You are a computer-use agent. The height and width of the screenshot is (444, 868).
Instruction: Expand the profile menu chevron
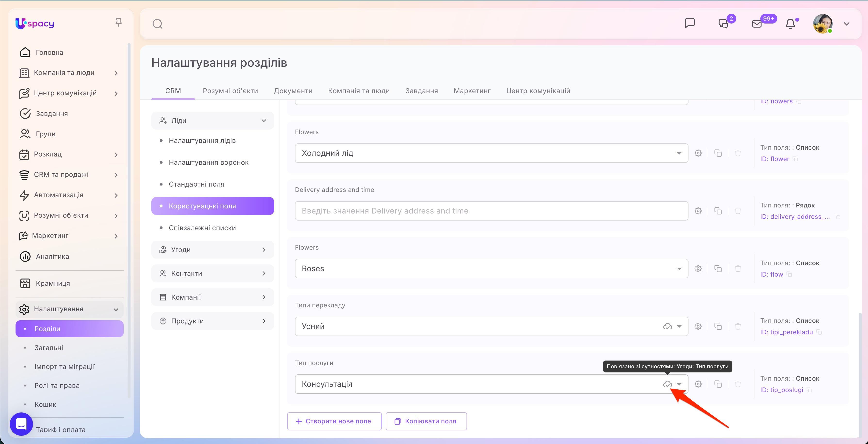click(846, 24)
